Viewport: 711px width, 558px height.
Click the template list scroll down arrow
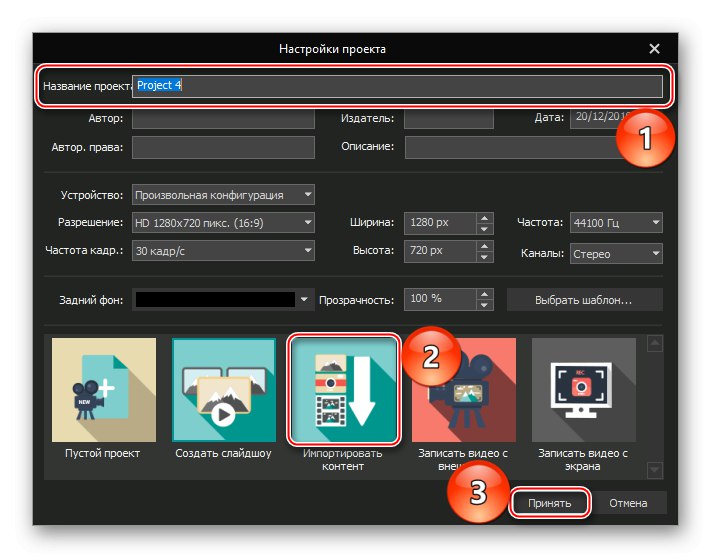[654, 470]
